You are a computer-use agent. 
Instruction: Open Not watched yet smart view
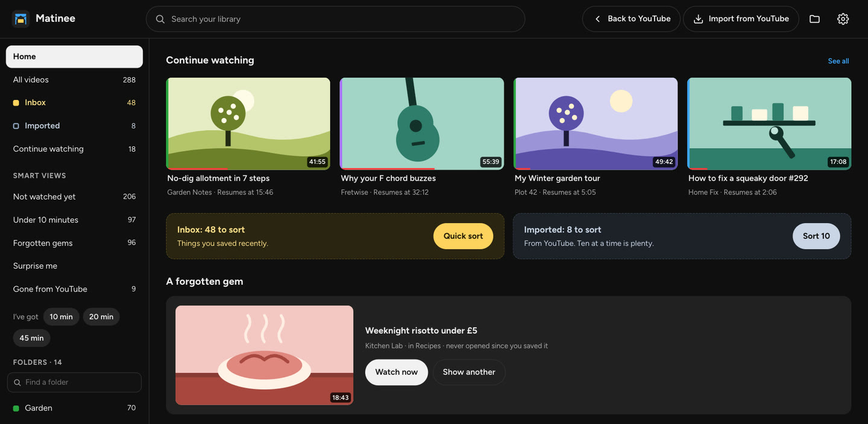pyautogui.click(x=74, y=196)
